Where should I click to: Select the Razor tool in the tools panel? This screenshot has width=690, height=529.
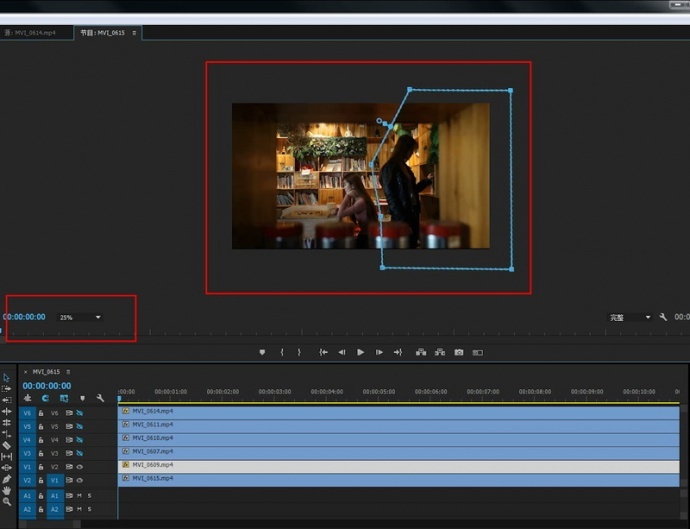(6, 445)
